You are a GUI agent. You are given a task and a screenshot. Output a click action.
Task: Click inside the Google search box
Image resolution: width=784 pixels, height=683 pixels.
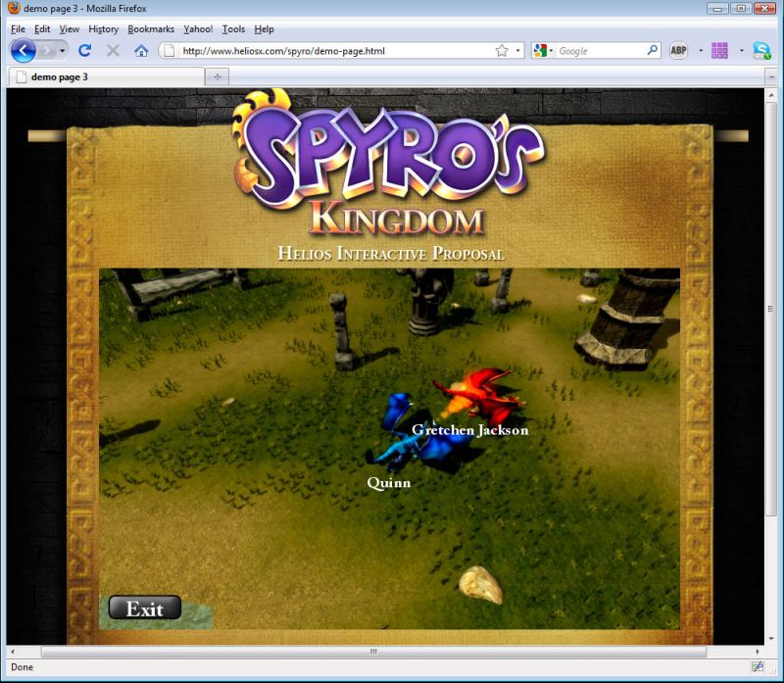[600, 51]
